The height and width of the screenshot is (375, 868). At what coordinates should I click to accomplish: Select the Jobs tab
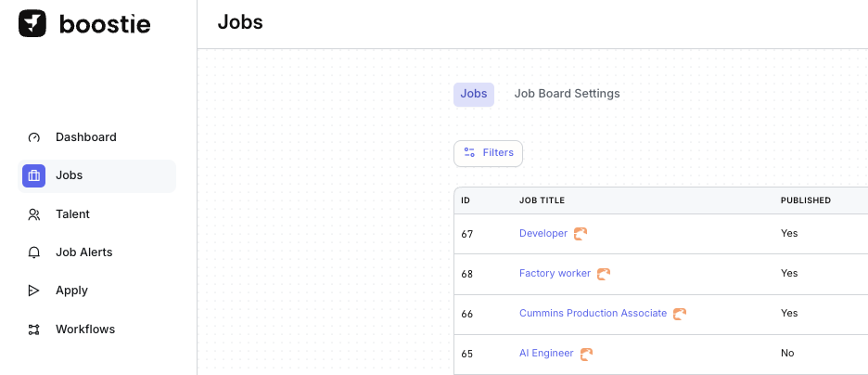[x=474, y=94]
